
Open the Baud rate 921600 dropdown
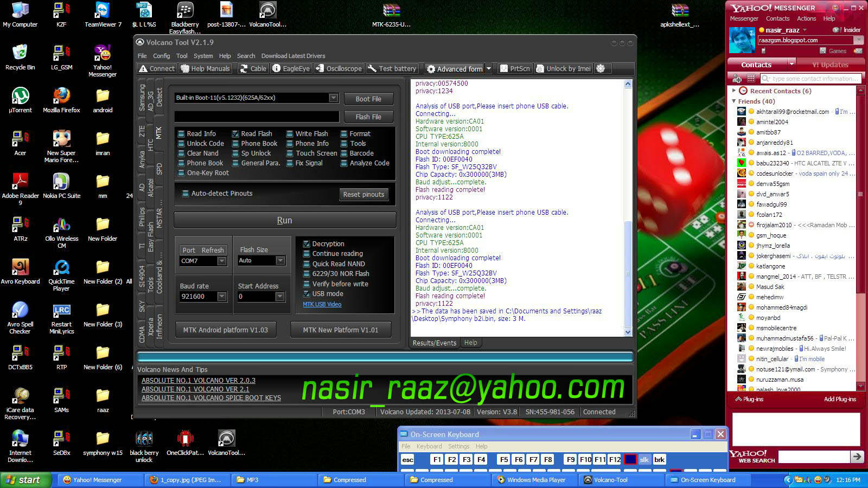coord(221,297)
